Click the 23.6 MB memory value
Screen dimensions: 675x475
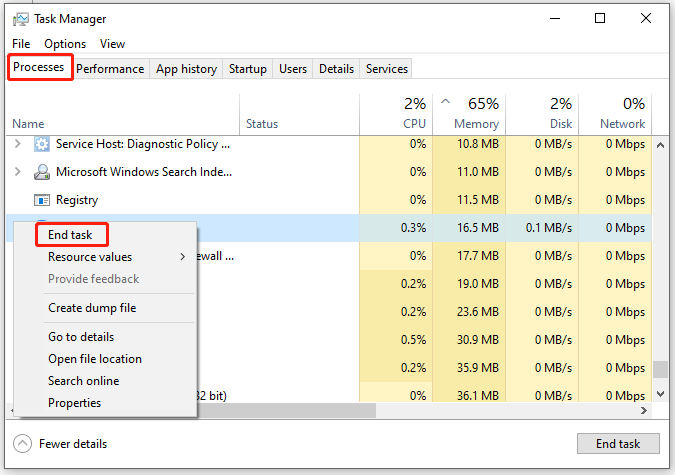477,311
